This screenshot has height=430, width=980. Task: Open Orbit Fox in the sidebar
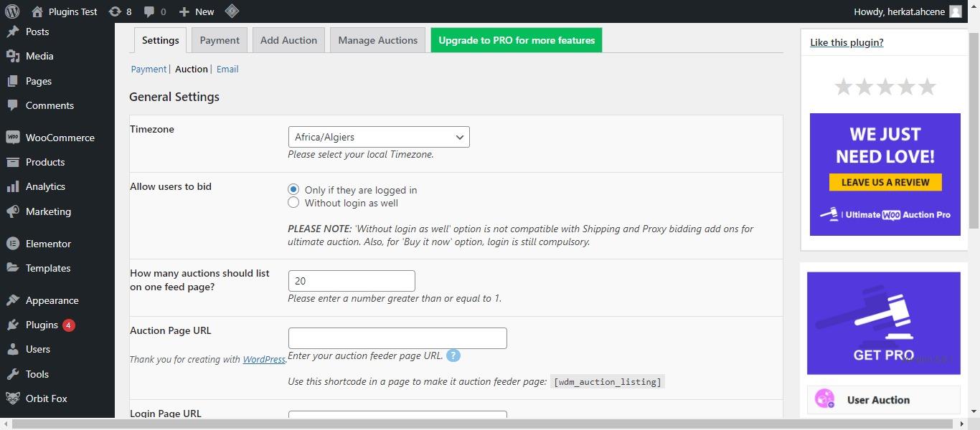pos(46,398)
